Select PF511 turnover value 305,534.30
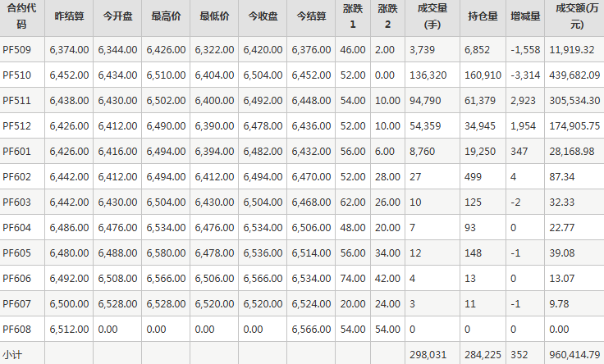604x364 pixels. tap(574, 101)
